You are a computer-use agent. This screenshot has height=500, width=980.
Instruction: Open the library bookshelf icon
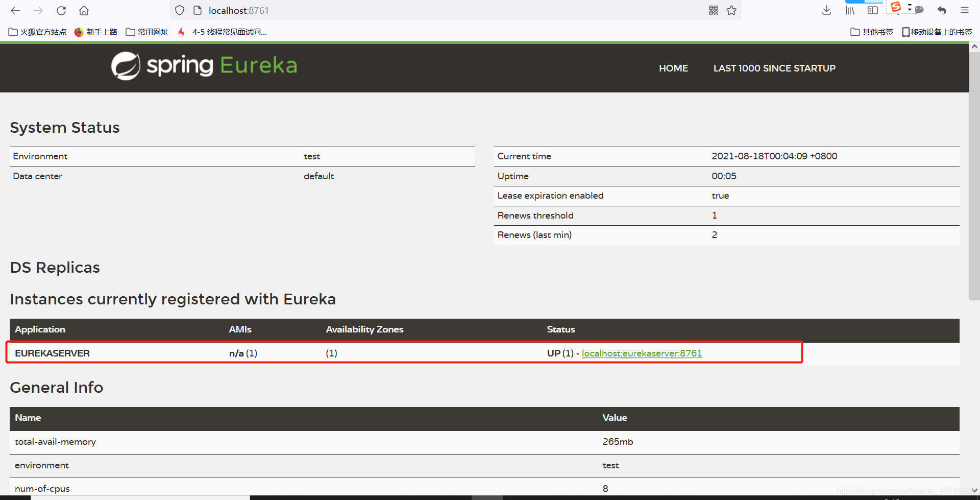pos(850,10)
